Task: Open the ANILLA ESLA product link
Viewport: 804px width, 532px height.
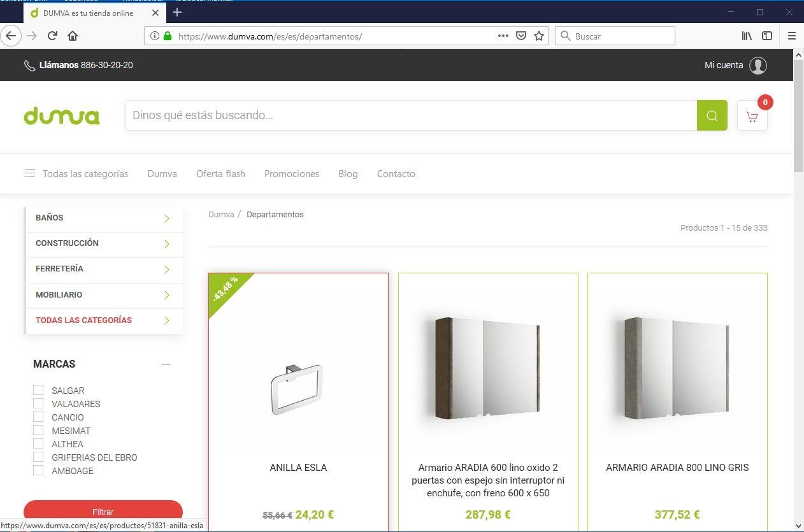Action: [298, 468]
